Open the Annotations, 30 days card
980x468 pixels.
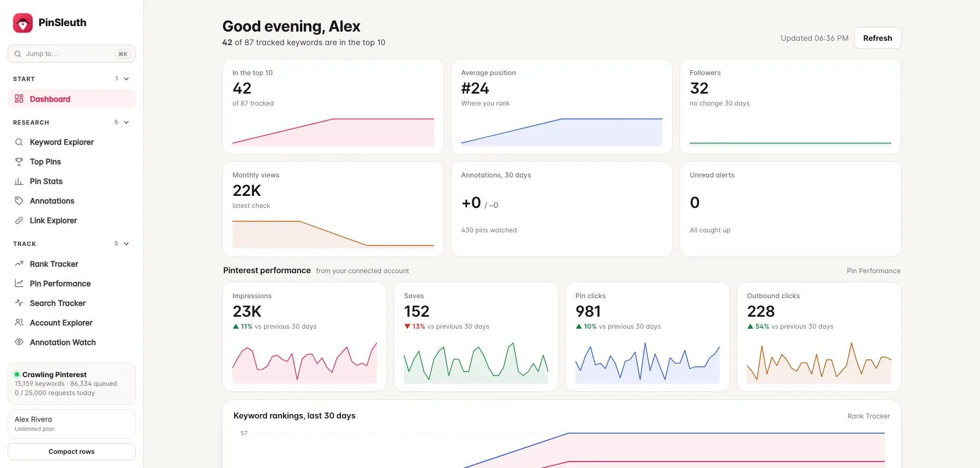(562, 209)
